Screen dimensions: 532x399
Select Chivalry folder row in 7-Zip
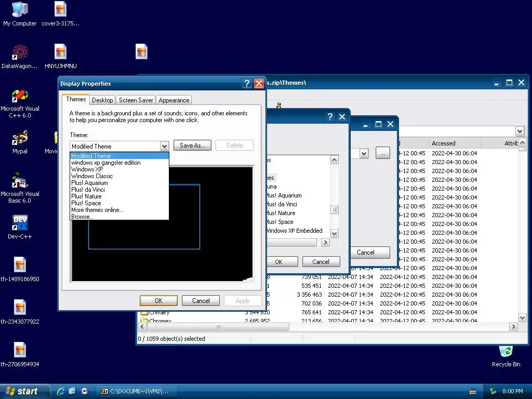pos(159,312)
